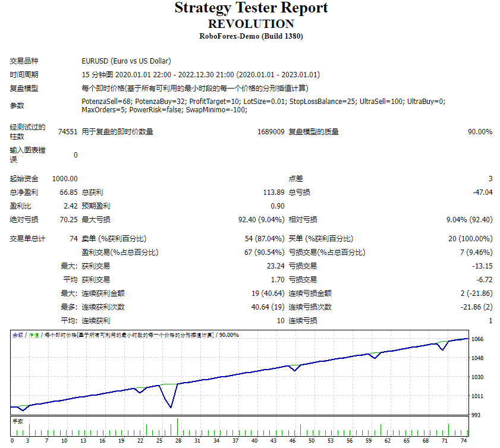This screenshot has width=500, height=448.
Task: Click average profit trade value '1.70'
Action: click(x=278, y=280)
